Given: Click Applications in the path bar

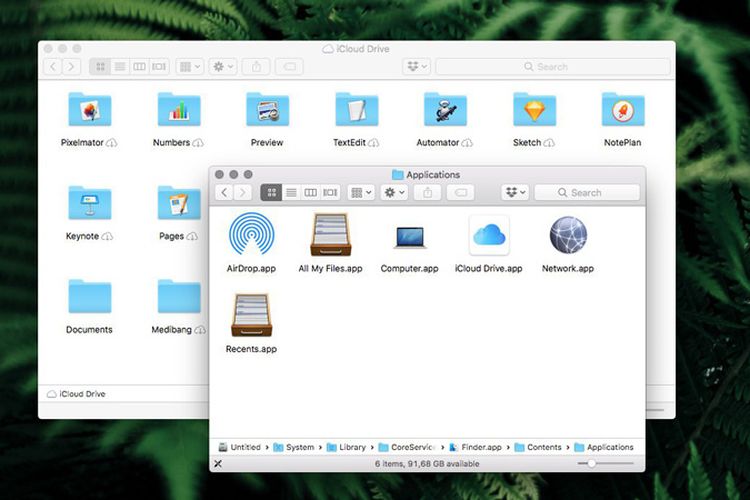Looking at the screenshot, I should pyautogui.click(x=604, y=447).
